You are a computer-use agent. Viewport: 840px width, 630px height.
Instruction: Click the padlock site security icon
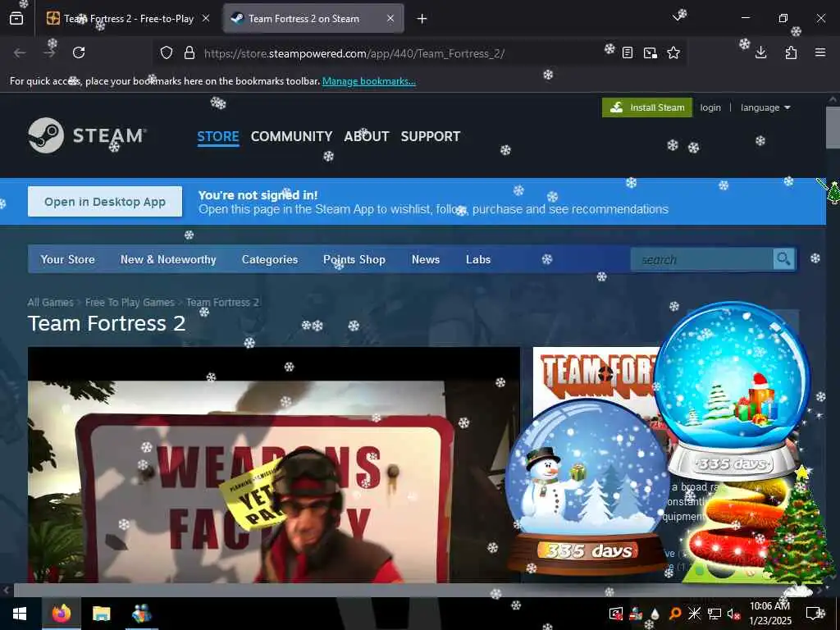tap(189, 52)
